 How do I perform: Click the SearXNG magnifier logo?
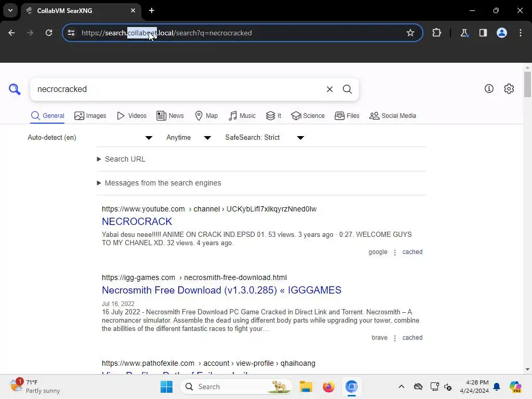tap(15, 89)
